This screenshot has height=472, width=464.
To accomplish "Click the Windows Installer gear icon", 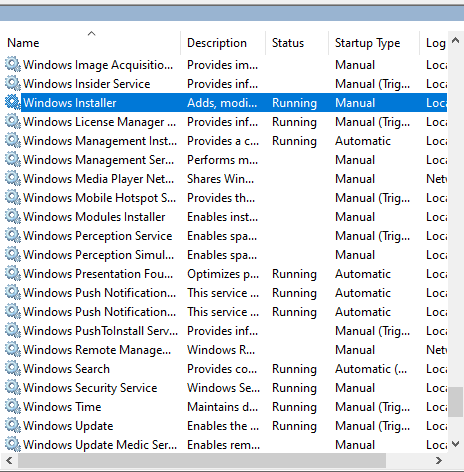I will coord(13,102).
